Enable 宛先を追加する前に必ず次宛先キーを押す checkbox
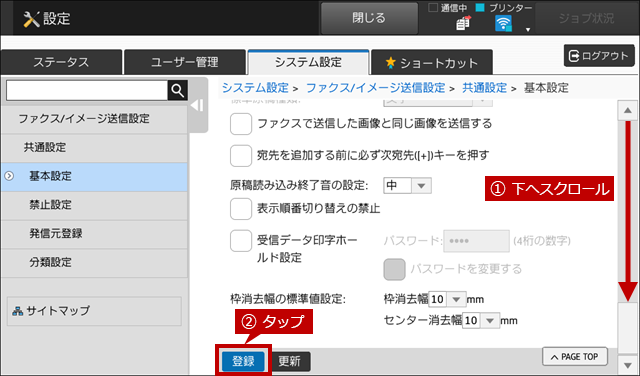Screen dimensions: 640x376 241,156
